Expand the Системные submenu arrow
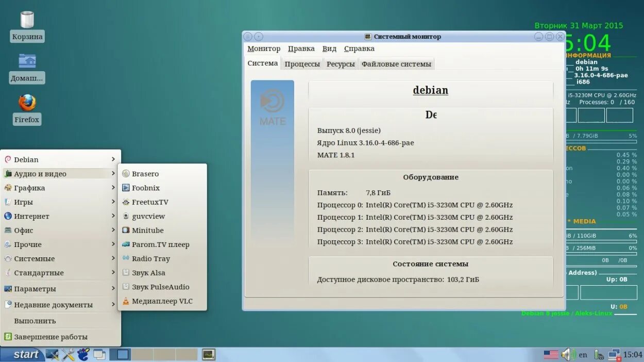Image resolution: width=644 pixels, height=362 pixels. click(x=113, y=259)
